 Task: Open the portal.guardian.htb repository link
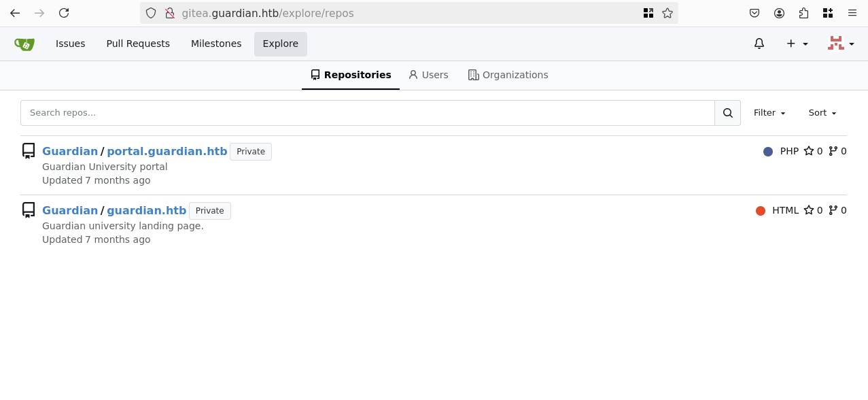(x=167, y=151)
